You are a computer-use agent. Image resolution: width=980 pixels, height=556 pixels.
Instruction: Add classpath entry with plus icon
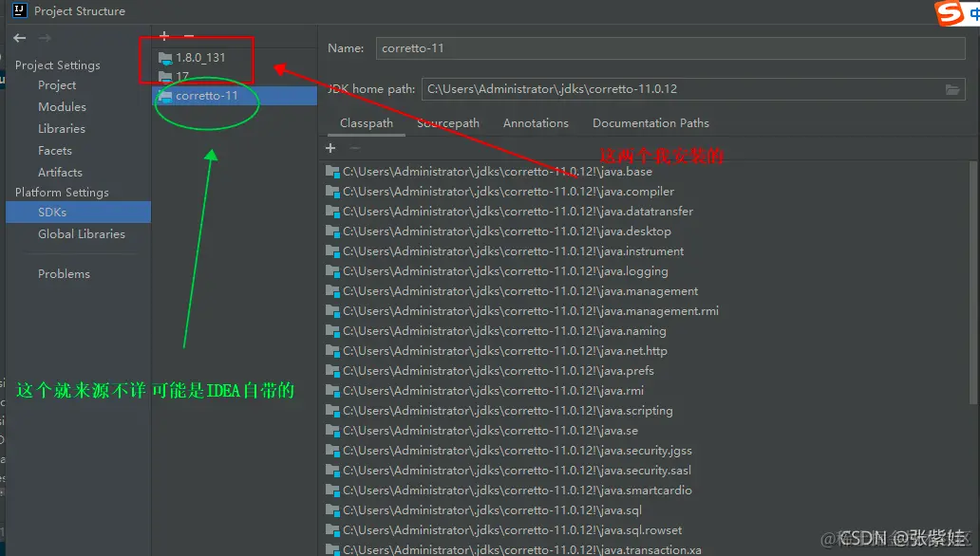pyautogui.click(x=330, y=148)
